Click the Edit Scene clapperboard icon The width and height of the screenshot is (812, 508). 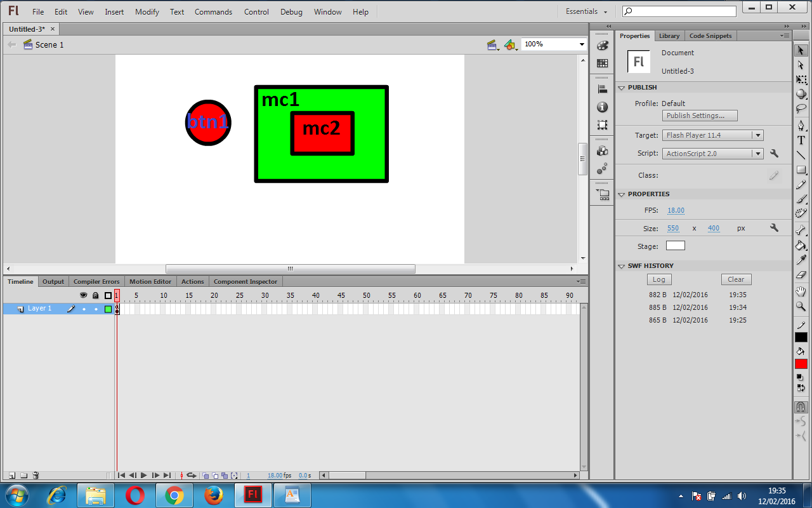492,44
